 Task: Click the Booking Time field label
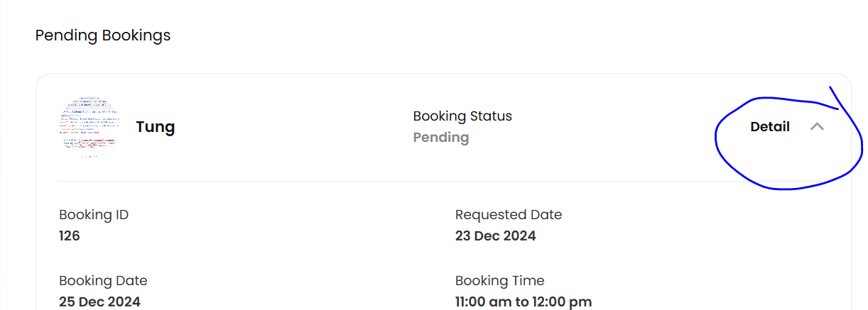coord(500,280)
